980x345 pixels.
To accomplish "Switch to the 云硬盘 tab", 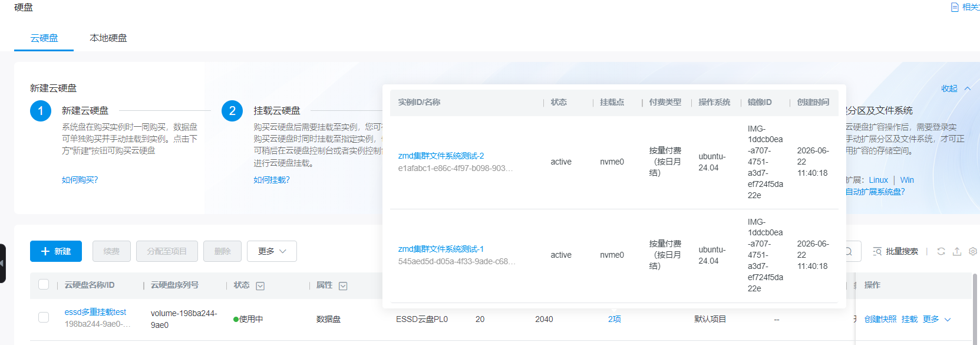I will [x=44, y=38].
